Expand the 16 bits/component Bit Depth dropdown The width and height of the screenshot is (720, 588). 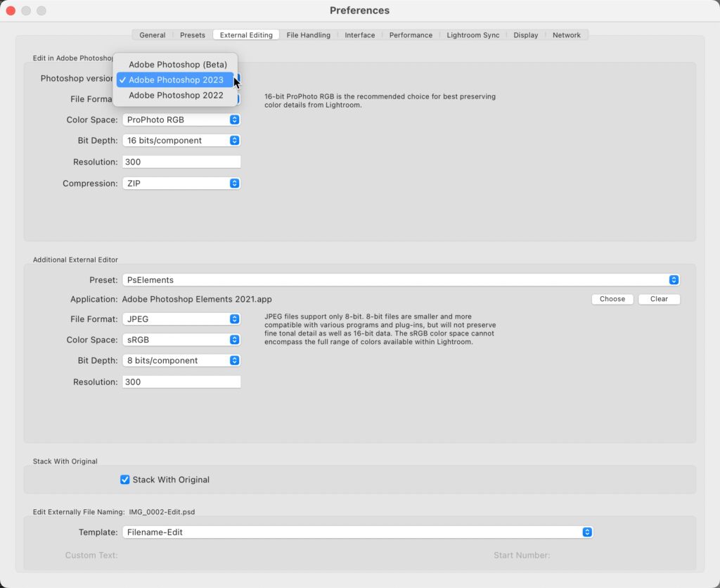[x=181, y=141]
